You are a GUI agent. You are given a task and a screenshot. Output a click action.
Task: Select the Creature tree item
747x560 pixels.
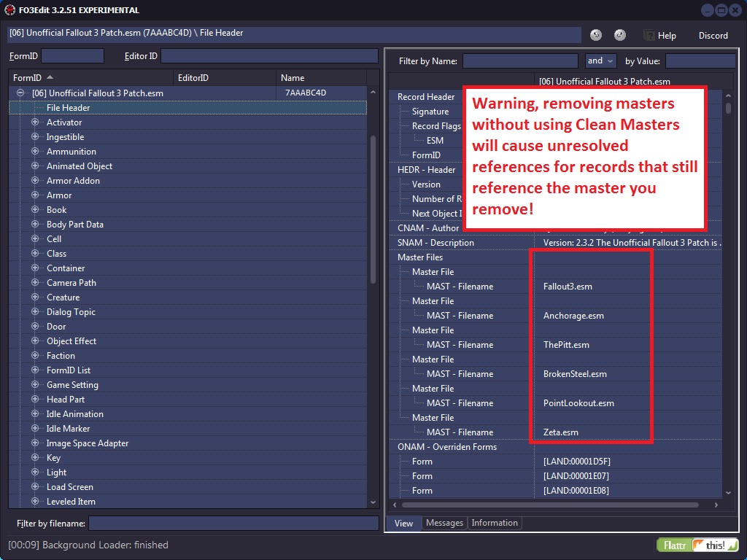coord(63,297)
